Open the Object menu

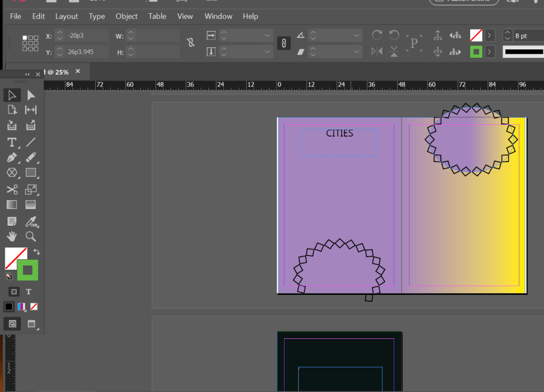[x=127, y=16]
